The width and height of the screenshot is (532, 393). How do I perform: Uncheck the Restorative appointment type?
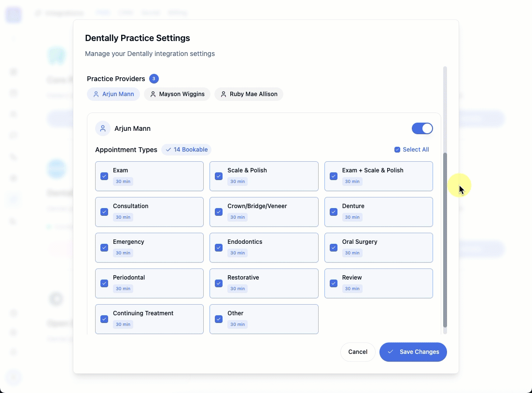coord(219,283)
